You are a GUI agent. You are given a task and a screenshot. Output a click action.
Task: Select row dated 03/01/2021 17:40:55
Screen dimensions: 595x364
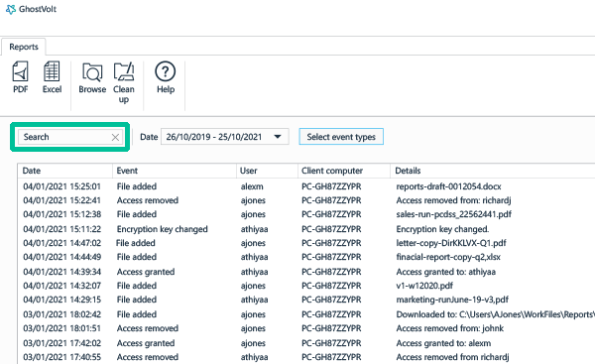[x=306, y=357]
